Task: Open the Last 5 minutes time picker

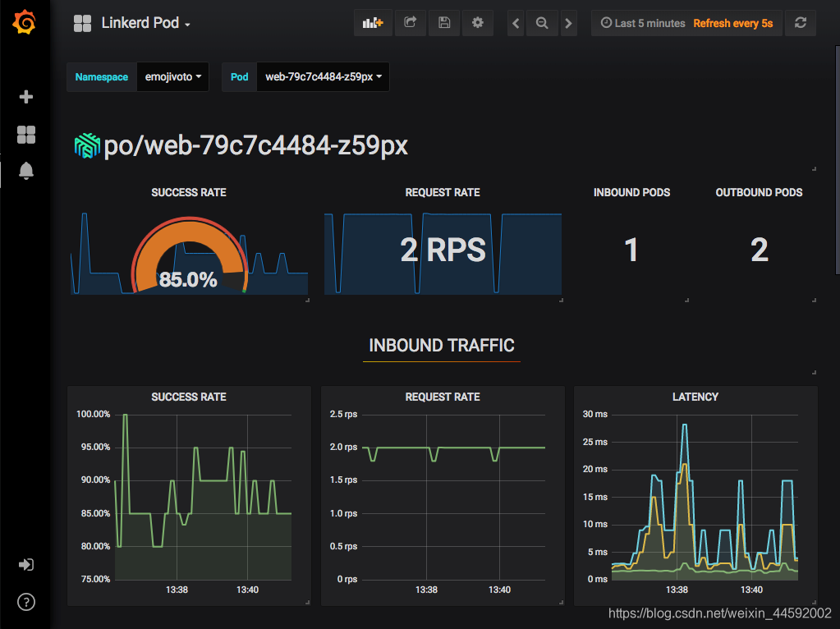Action: coord(643,23)
